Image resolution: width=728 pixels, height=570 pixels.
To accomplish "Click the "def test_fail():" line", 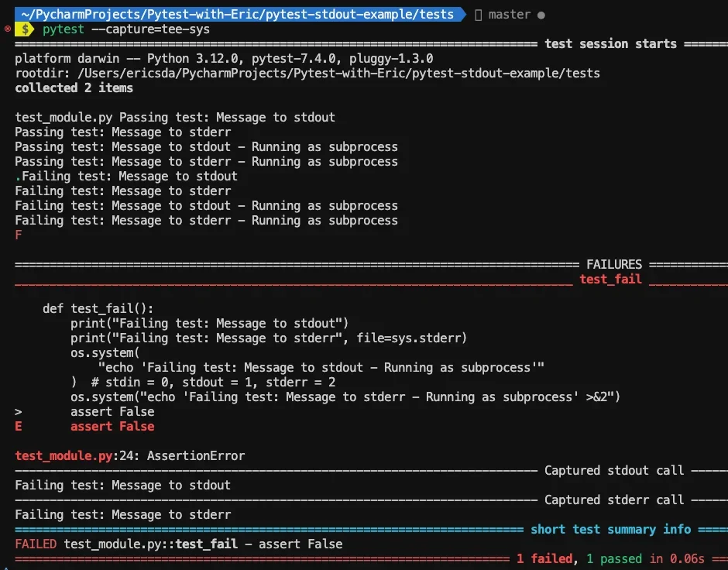I will 98,309.
